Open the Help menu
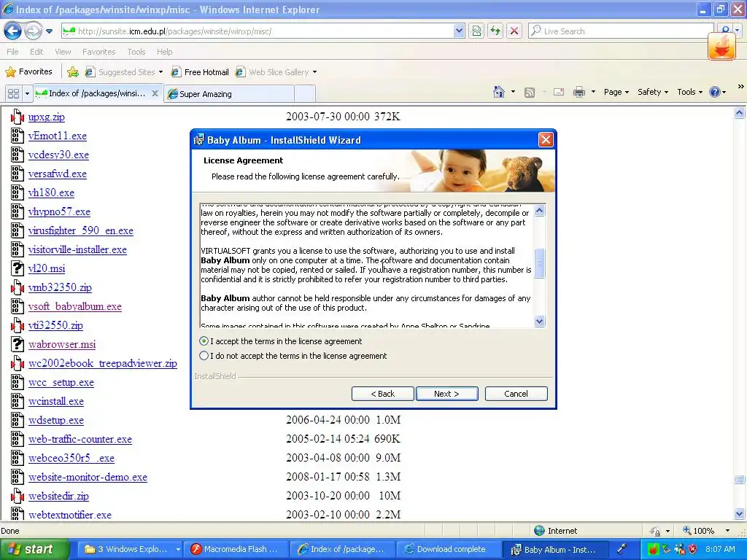 [x=164, y=52]
